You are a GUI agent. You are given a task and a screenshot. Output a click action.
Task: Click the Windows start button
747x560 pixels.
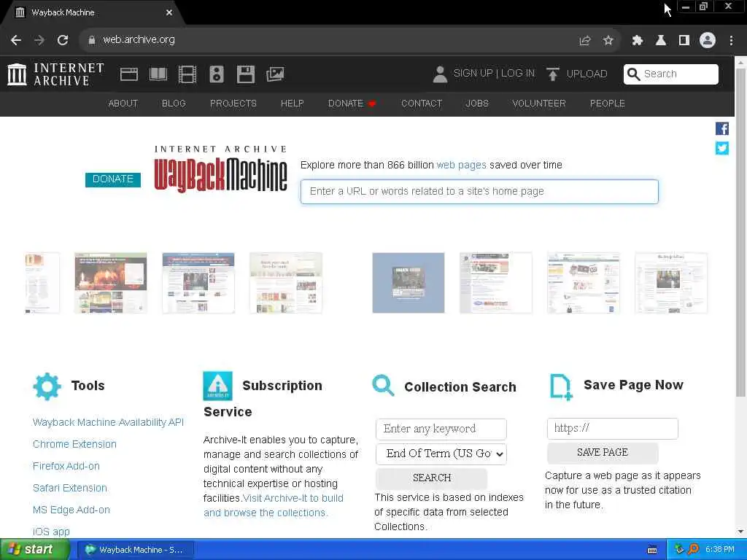(34, 550)
